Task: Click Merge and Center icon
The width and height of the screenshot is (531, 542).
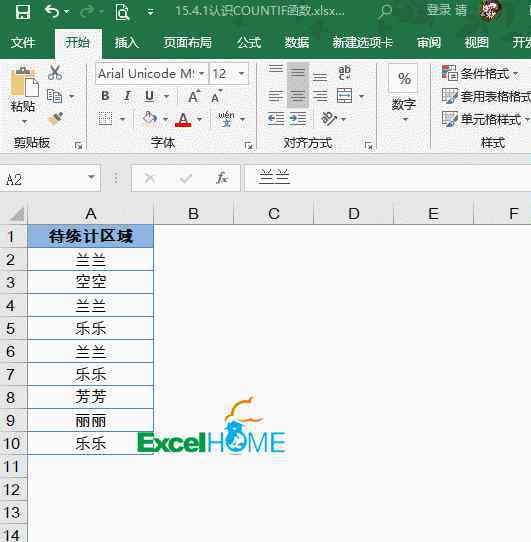Action: [344, 96]
